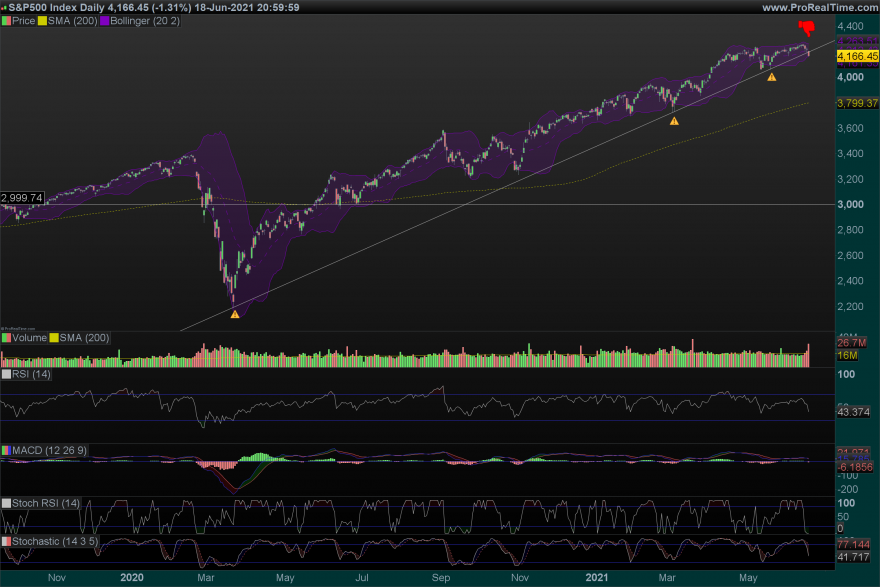880x587 pixels.
Task: Click the 16M volume average tag
Action: click(847, 356)
